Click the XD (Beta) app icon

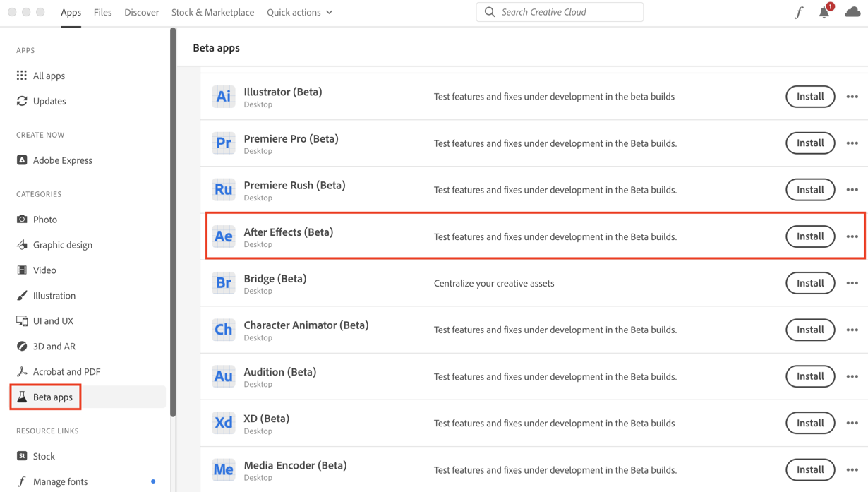224,423
